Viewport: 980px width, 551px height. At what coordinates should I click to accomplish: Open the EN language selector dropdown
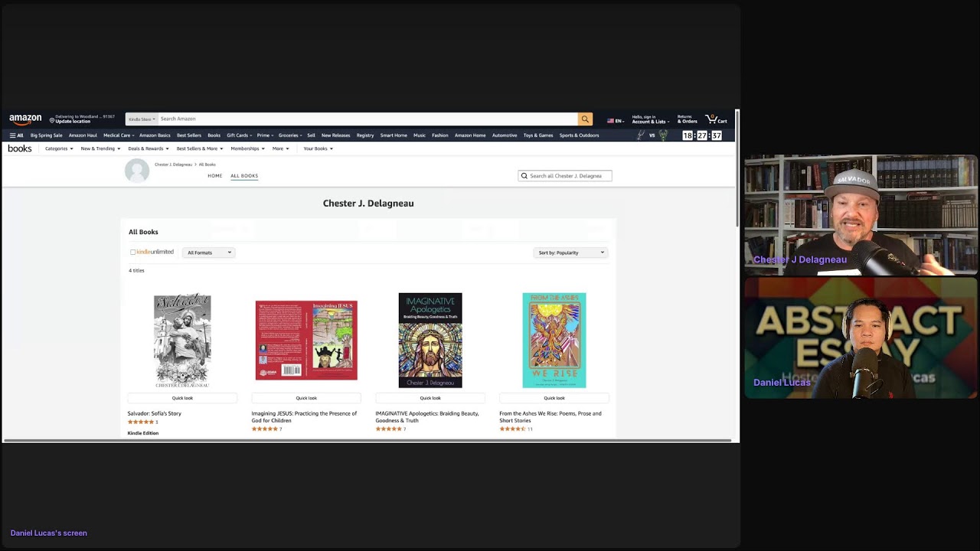616,120
